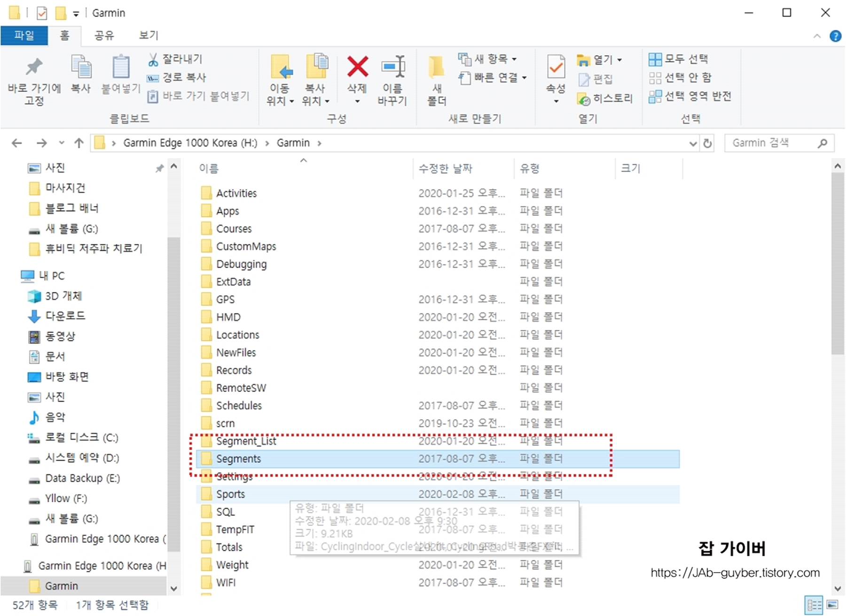Screen dimensions: 846x616
Task: Sort by 유형 (Type) column header
Action: pyautogui.click(x=530, y=168)
